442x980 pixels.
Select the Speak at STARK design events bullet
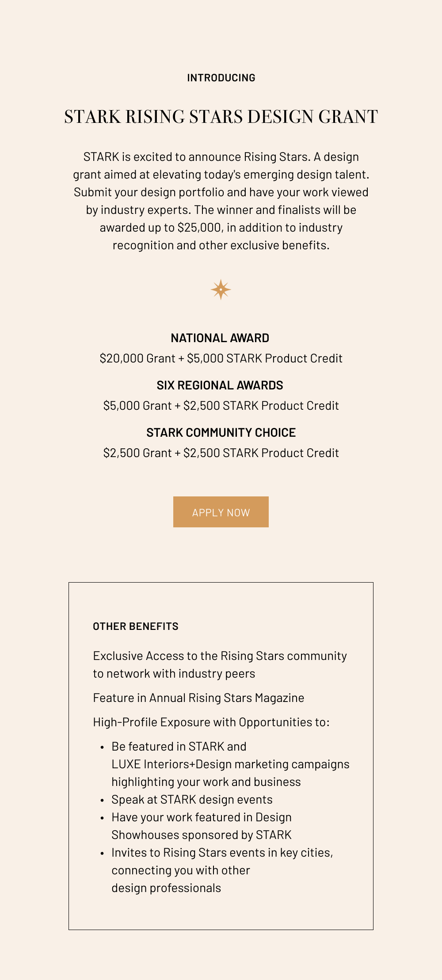(x=192, y=799)
